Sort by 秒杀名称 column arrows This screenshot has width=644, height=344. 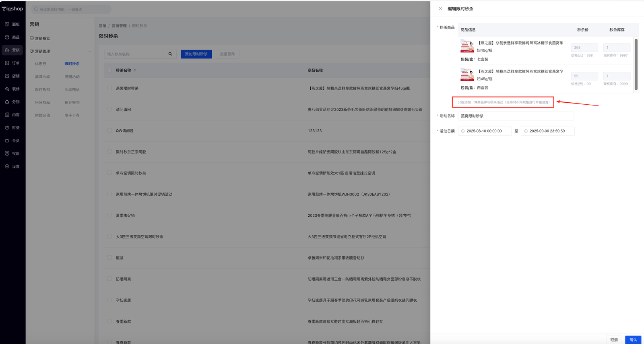(x=135, y=70)
